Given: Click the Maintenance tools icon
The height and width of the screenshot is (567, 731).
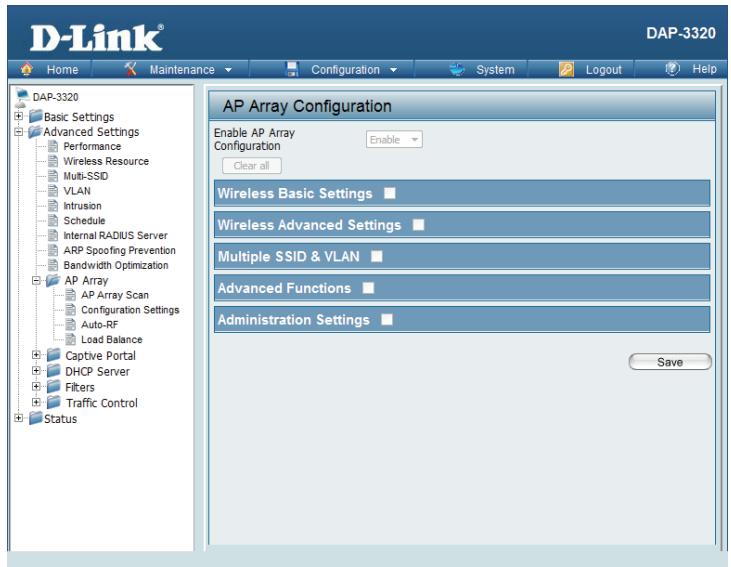Looking at the screenshot, I should tap(131, 69).
